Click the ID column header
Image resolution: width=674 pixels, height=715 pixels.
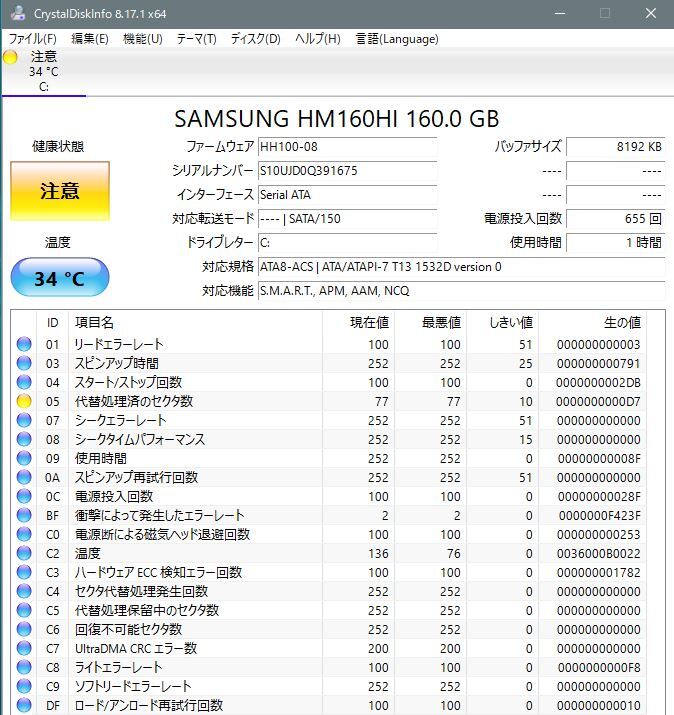tap(52, 322)
